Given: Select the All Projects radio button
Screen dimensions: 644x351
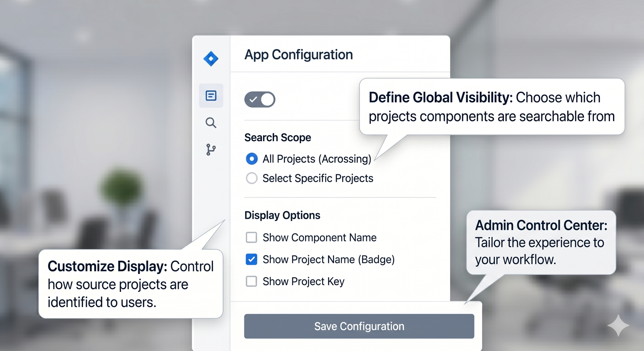Looking at the screenshot, I should (x=252, y=159).
